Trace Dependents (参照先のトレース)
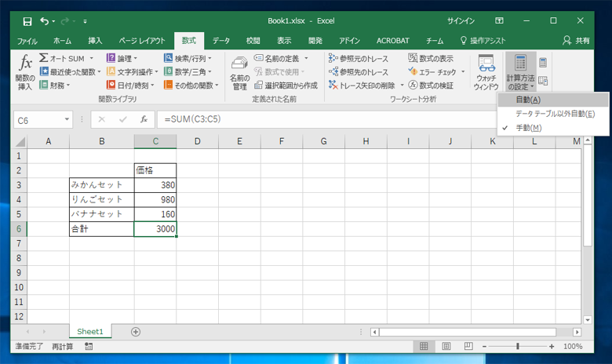 359,72
